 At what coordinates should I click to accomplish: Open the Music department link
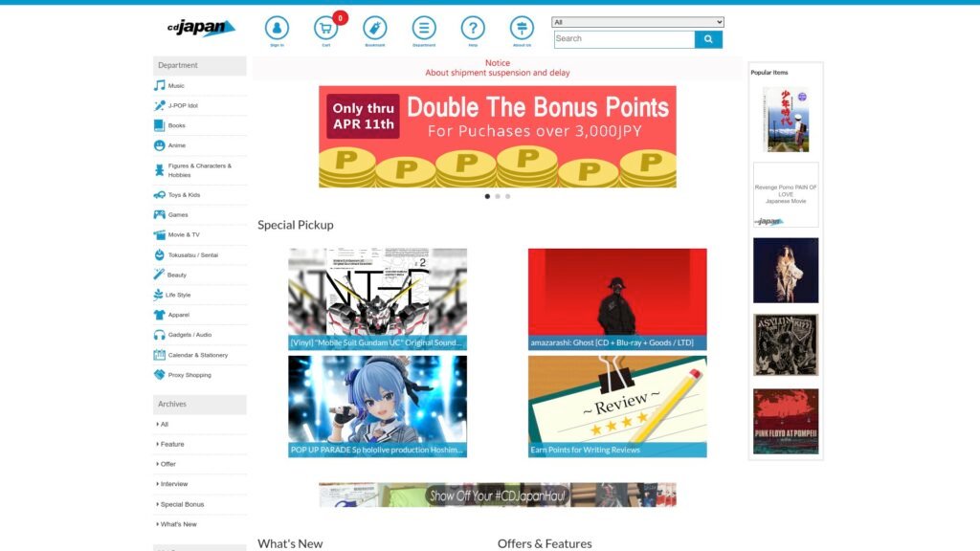(176, 85)
